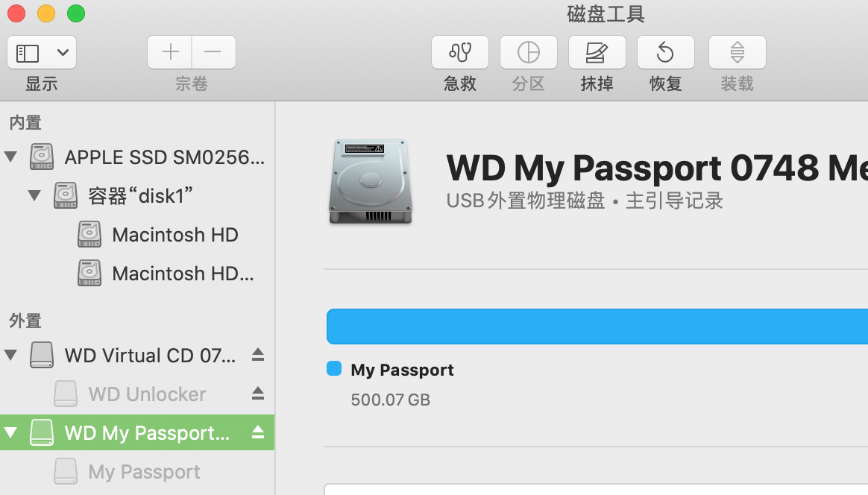Collapse the selected WD My Passport tree

[10, 432]
